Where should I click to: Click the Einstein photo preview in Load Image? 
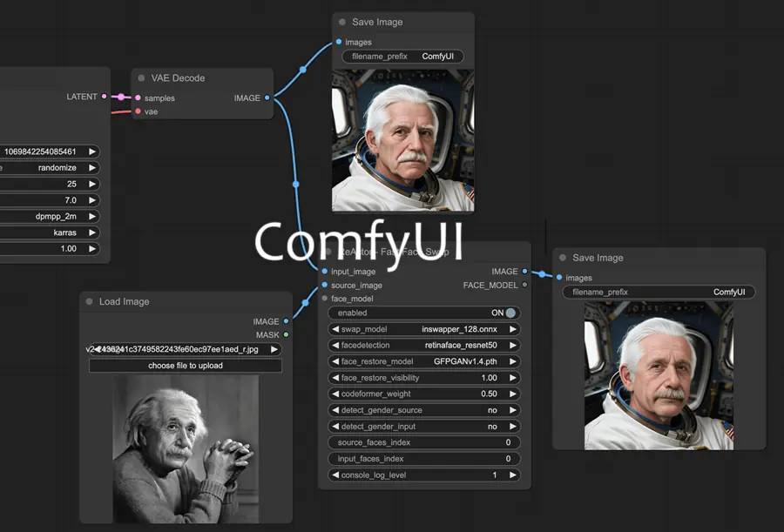click(x=184, y=447)
